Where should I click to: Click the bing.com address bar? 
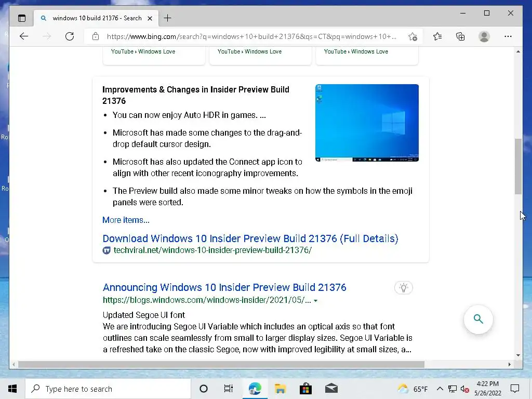click(251, 36)
